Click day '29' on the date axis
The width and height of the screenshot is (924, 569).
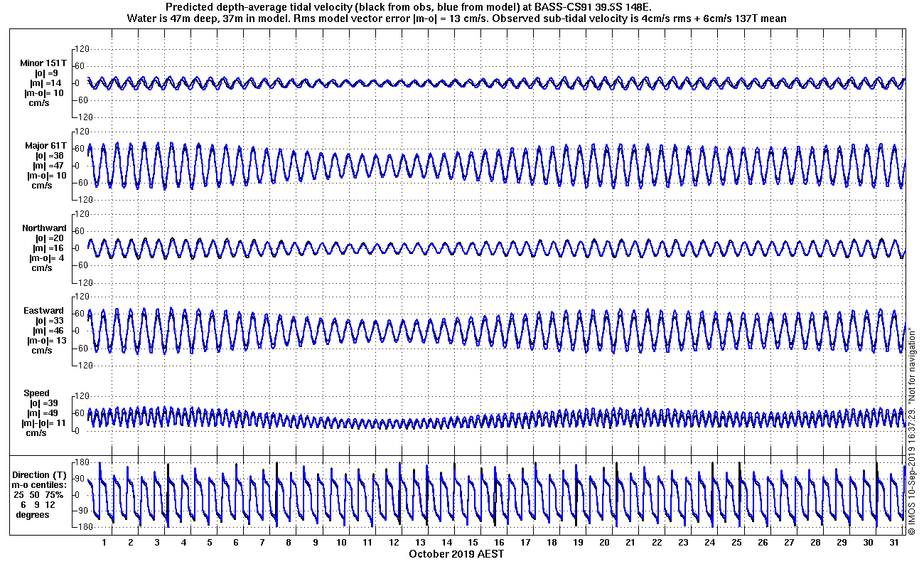pos(842,543)
